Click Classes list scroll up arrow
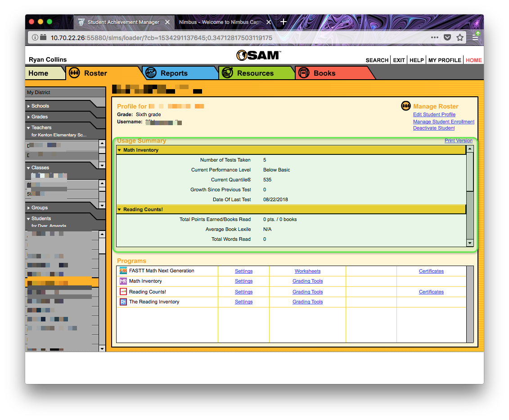The image size is (509, 420). 102,183
